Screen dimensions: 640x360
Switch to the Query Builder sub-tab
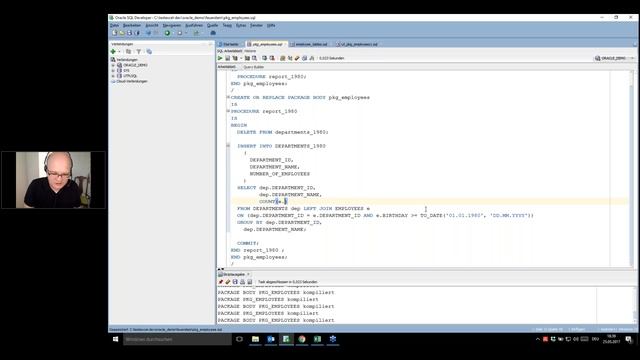[253, 67]
